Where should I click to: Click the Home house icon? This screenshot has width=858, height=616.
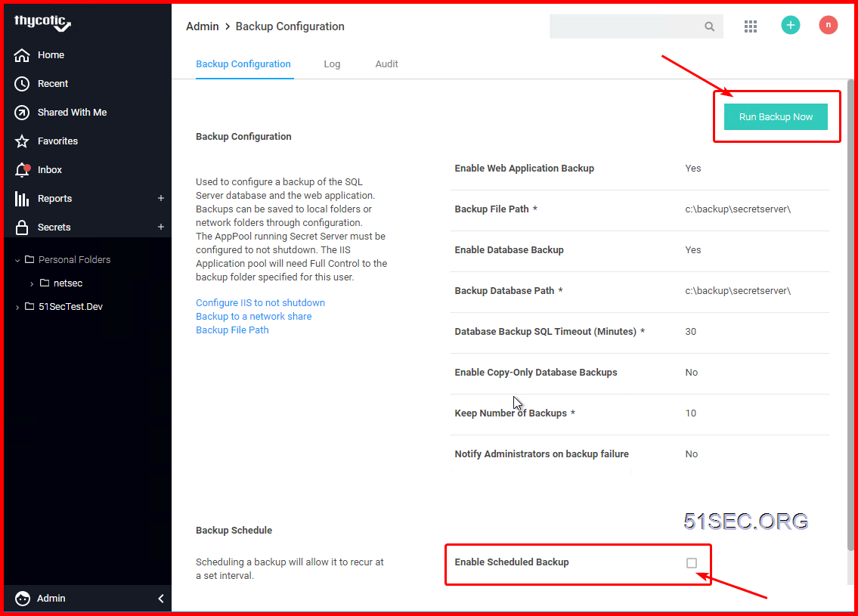click(x=22, y=55)
